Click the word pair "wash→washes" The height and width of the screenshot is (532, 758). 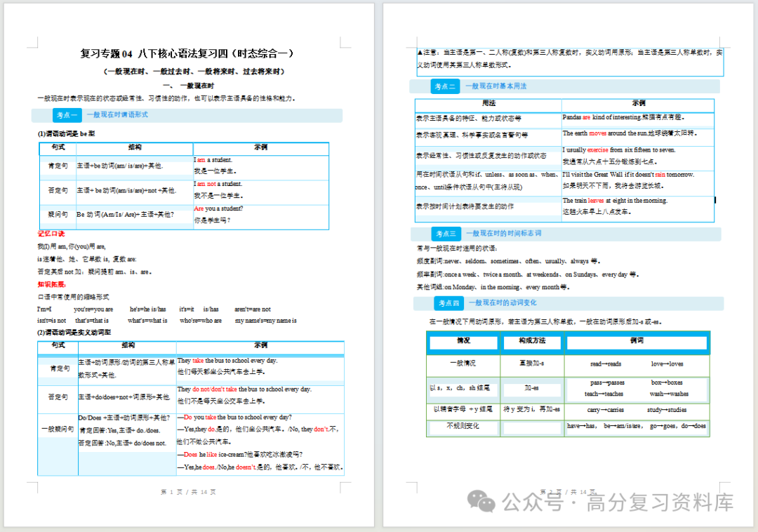(x=669, y=394)
